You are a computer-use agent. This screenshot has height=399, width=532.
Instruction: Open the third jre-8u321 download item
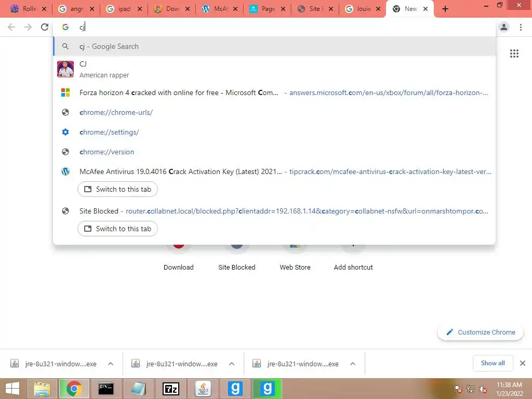click(297, 364)
